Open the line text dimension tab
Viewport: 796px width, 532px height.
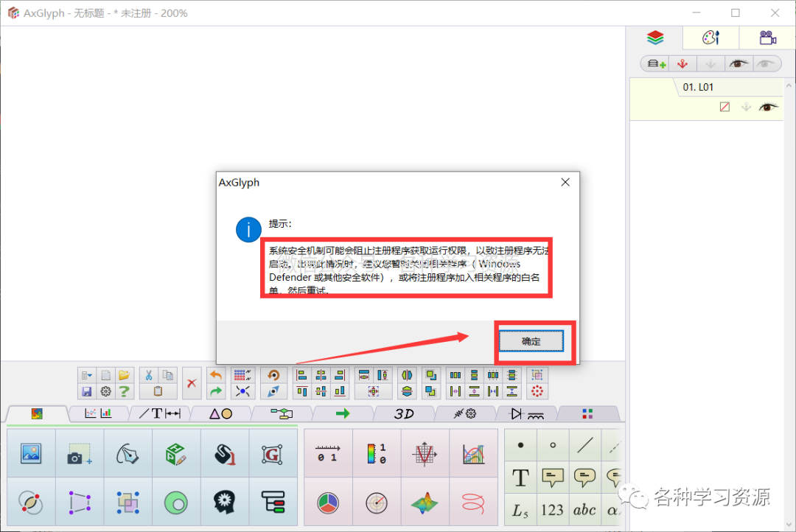(160, 413)
